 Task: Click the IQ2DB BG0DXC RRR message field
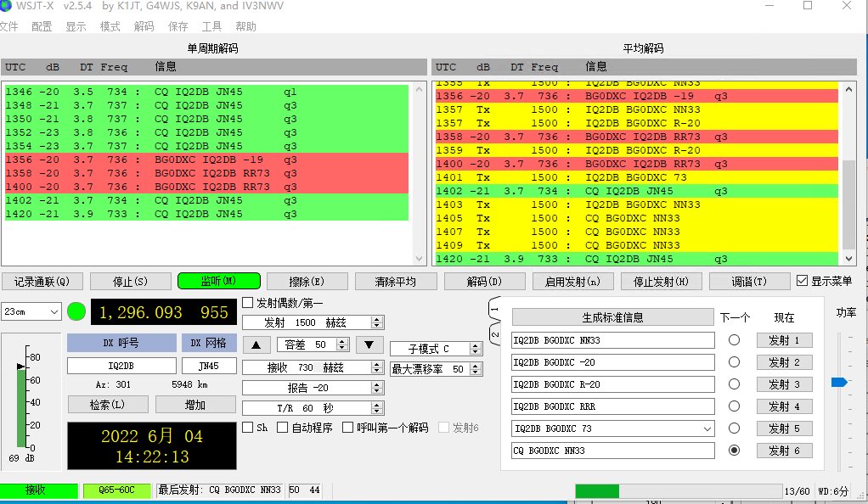click(613, 406)
